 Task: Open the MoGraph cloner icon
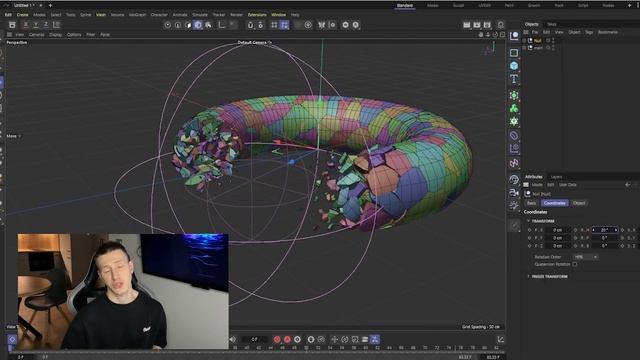514,108
